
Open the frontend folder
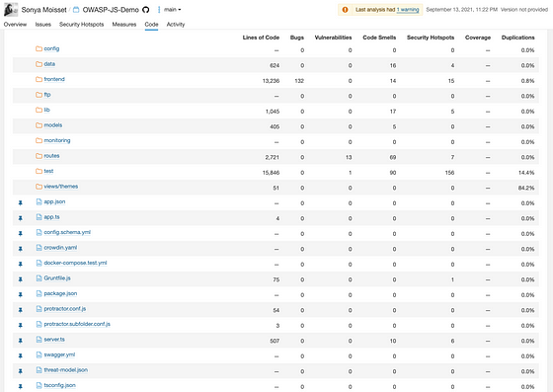[54, 79]
